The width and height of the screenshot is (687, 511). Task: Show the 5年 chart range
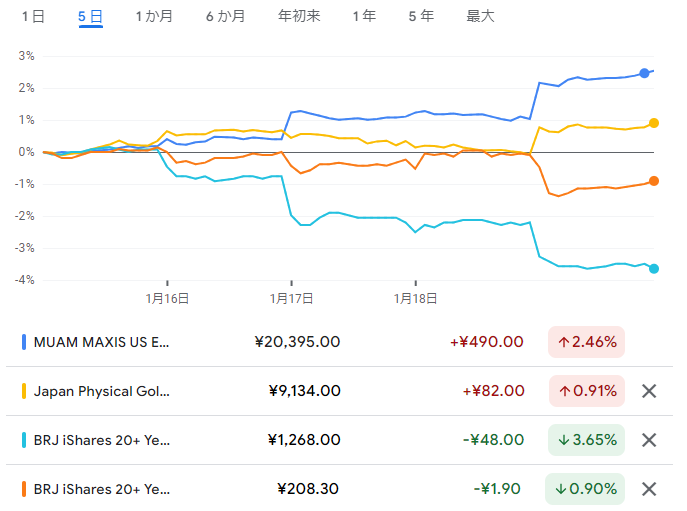(x=421, y=16)
